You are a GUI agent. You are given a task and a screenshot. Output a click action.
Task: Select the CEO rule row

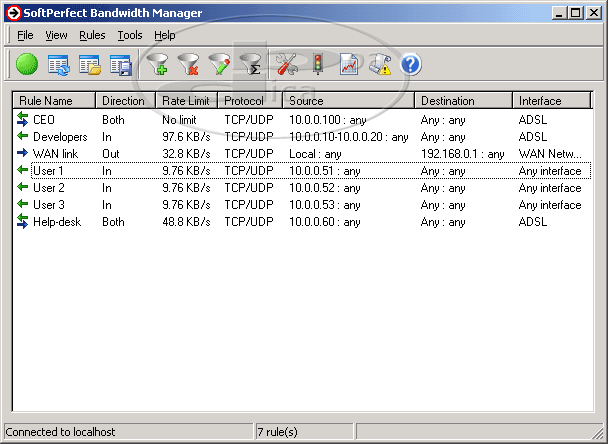click(44, 120)
